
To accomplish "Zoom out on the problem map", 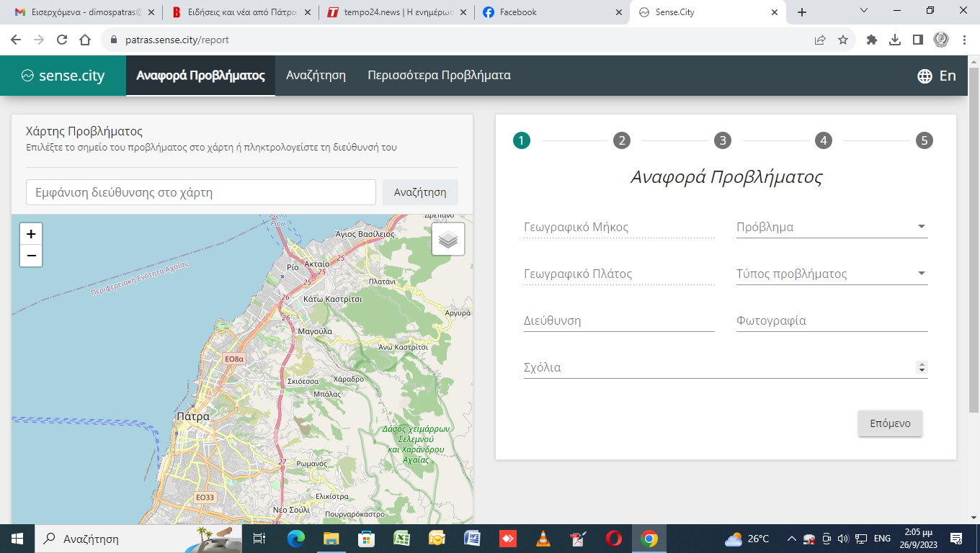I will pos(31,256).
